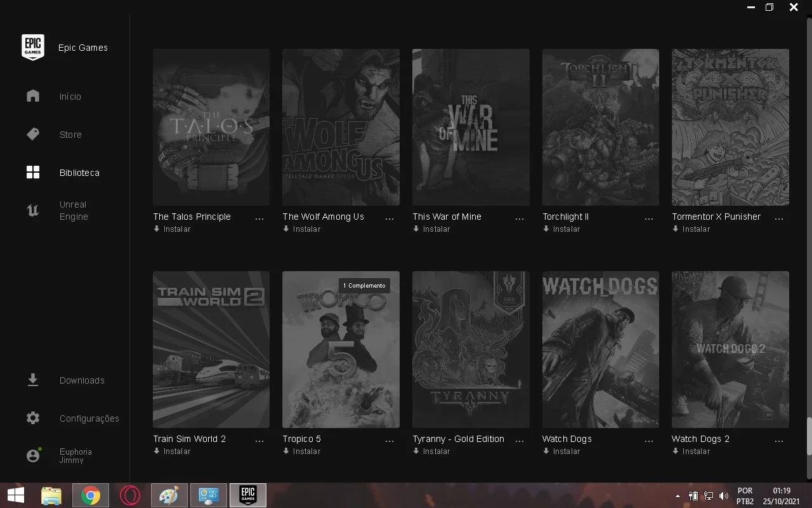Viewport: 812px width, 508px height.
Task: Click Instalar under Watch Dogs
Action: [561, 451]
